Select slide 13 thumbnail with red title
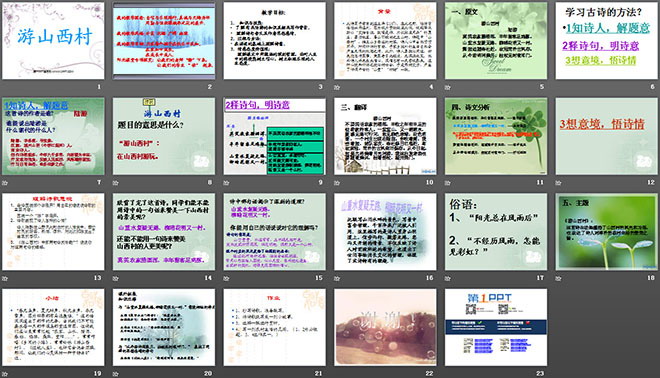660x378 pixels. pyautogui.click(x=53, y=232)
